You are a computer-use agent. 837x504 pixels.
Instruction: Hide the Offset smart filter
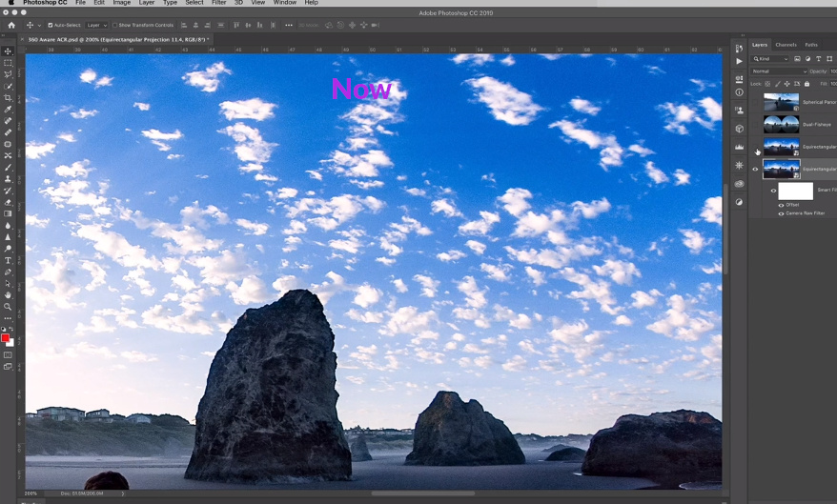tap(781, 205)
